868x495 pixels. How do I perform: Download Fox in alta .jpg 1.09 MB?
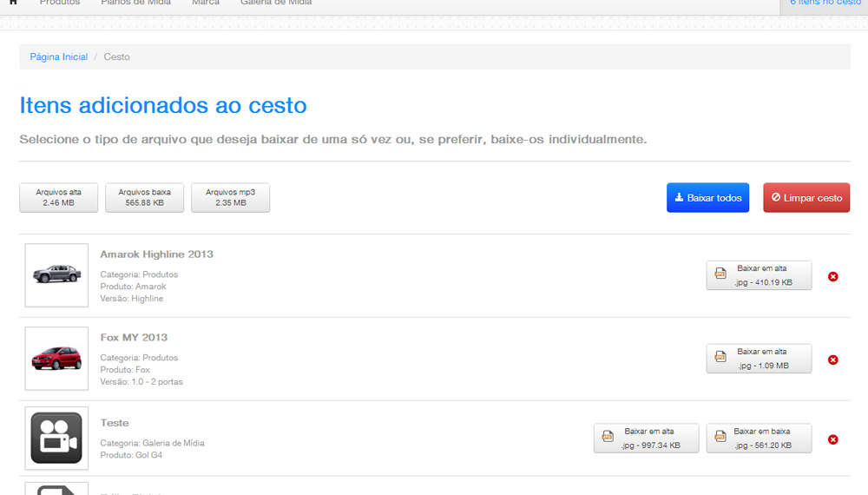(x=759, y=359)
